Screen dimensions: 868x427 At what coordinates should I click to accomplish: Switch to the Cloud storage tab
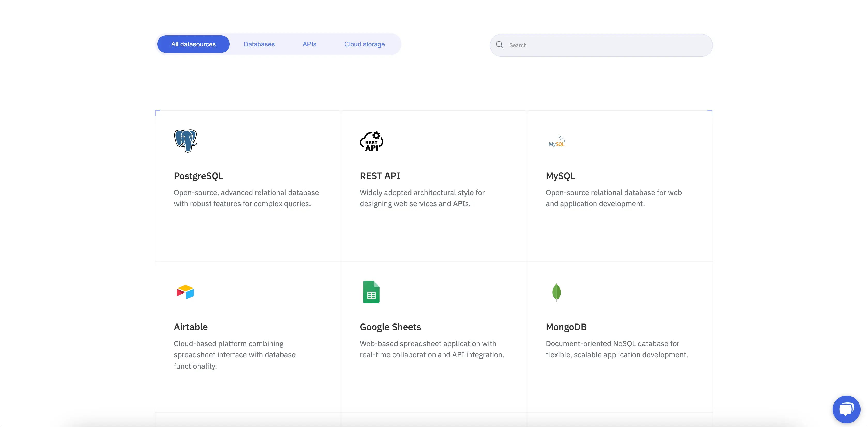pyautogui.click(x=365, y=44)
